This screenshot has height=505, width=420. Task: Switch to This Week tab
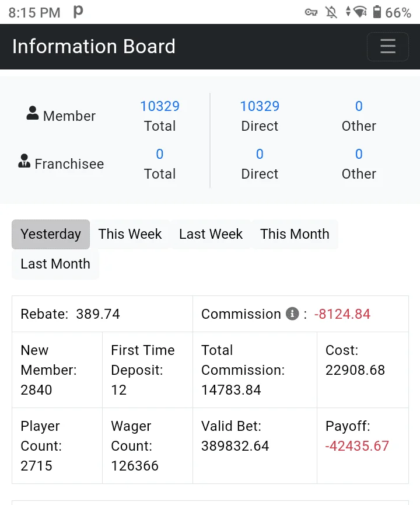pos(130,234)
